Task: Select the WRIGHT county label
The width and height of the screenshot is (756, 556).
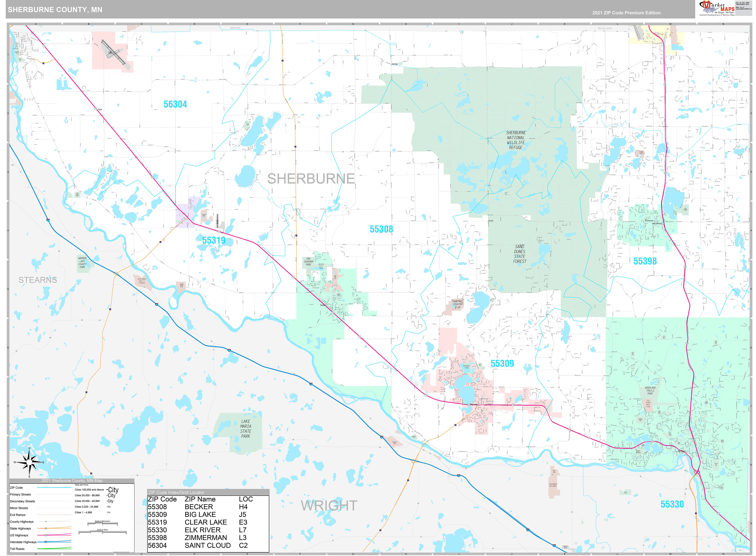Action: (329, 505)
